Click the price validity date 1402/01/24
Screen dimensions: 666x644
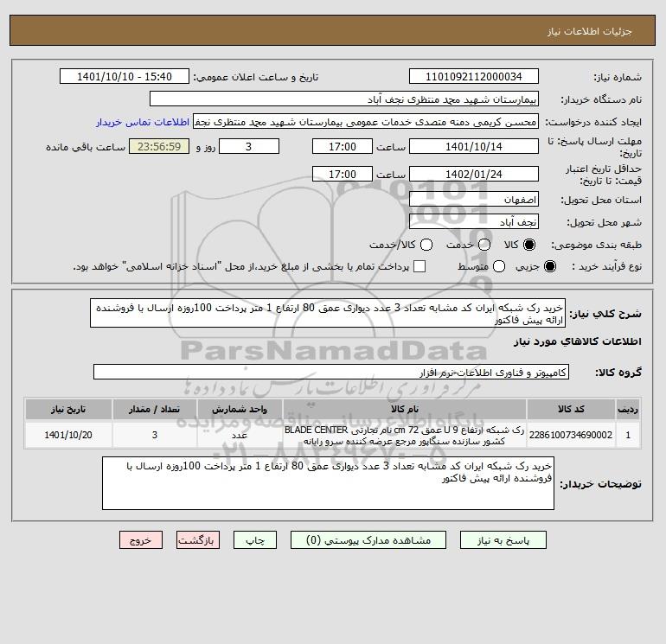pos(474,174)
